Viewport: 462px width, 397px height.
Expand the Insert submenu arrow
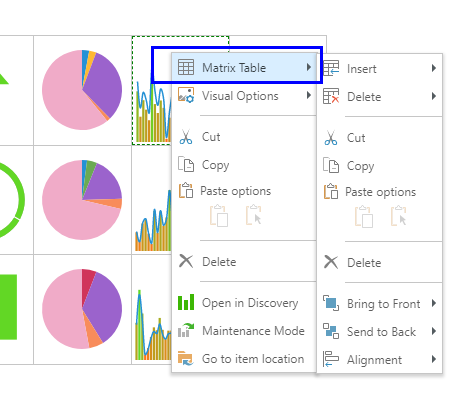pyautogui.click(x=434, y=68)
